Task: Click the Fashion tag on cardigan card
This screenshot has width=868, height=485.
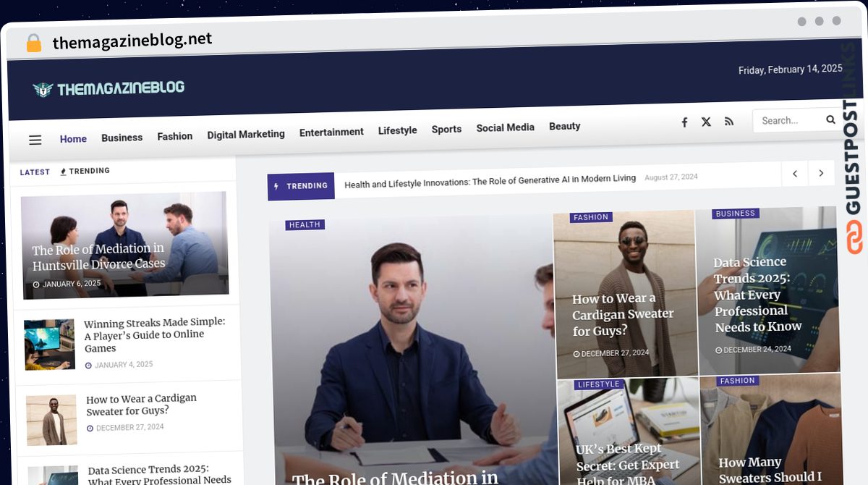Action: tap(591, 217)
